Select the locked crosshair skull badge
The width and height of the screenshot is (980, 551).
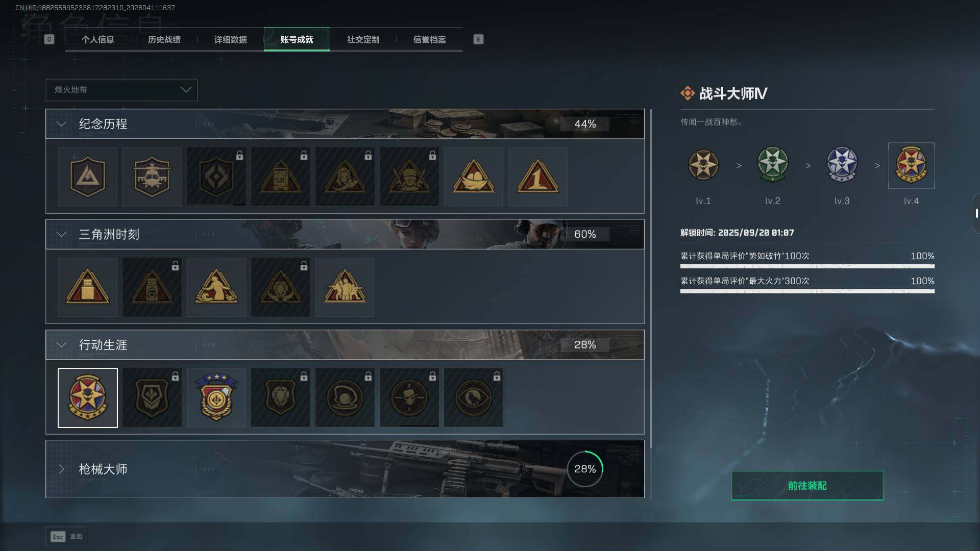pyautogui.click(x=409, y=397)
